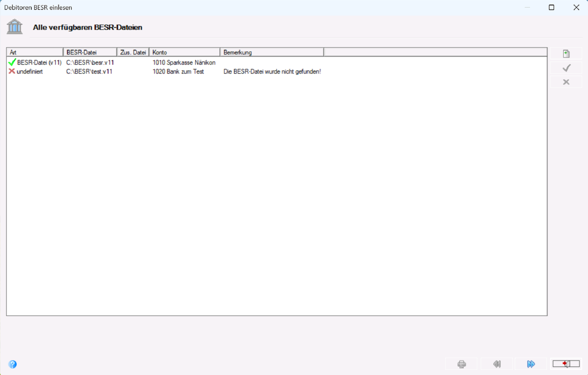Click the Bemerkung column header
This screenshot has height=375, width=588.
(x=272, y=52)
